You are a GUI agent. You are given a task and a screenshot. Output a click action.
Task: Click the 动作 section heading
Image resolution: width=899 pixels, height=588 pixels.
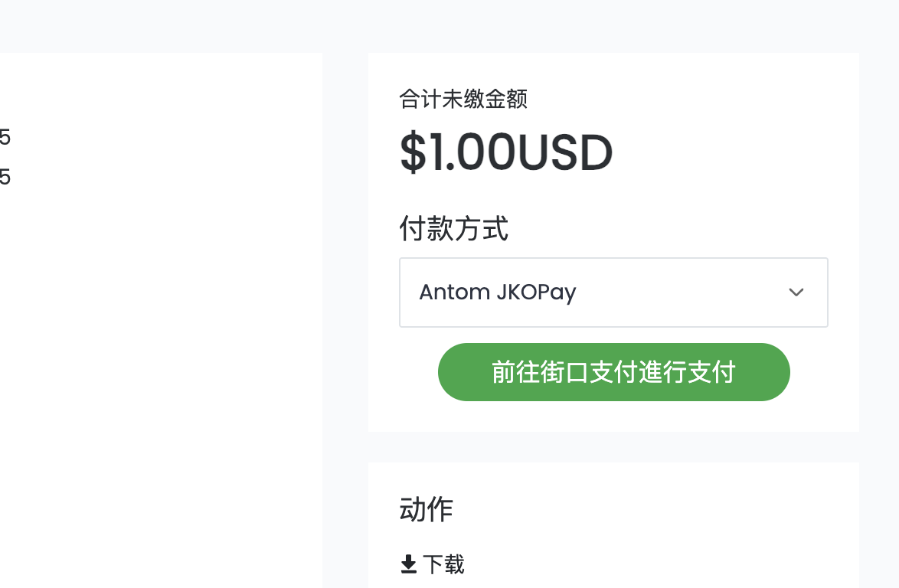[x=426, y=508]
